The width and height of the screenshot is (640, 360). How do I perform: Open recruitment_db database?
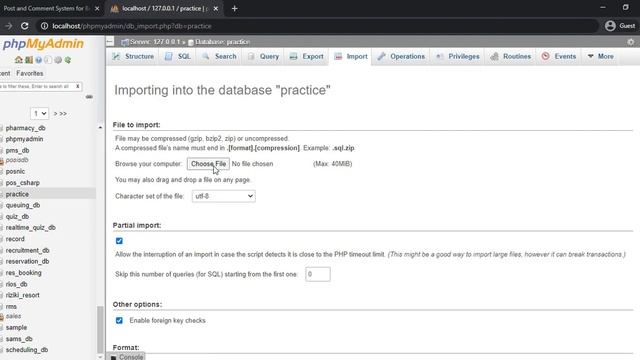coord(27,250)
